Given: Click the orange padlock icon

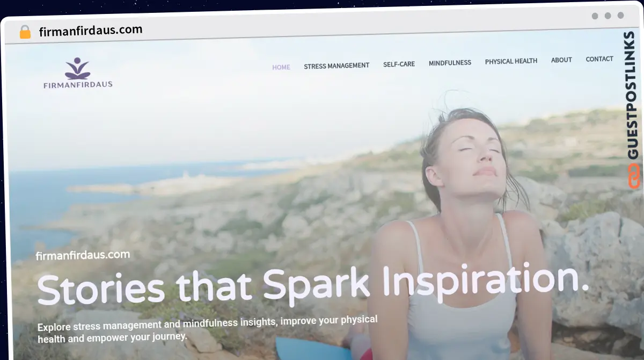Looking at the screenshot, I should pyautogui.click(x=25, y=32).
